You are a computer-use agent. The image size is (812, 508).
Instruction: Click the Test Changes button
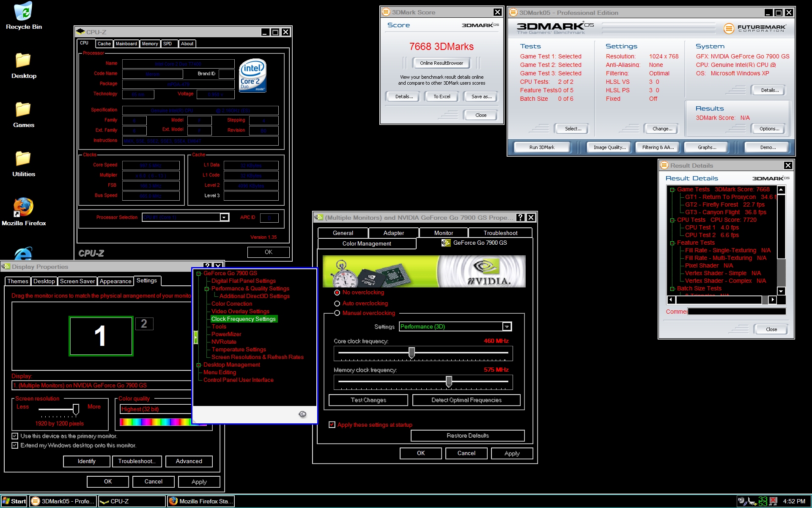(x=368, y=400)
